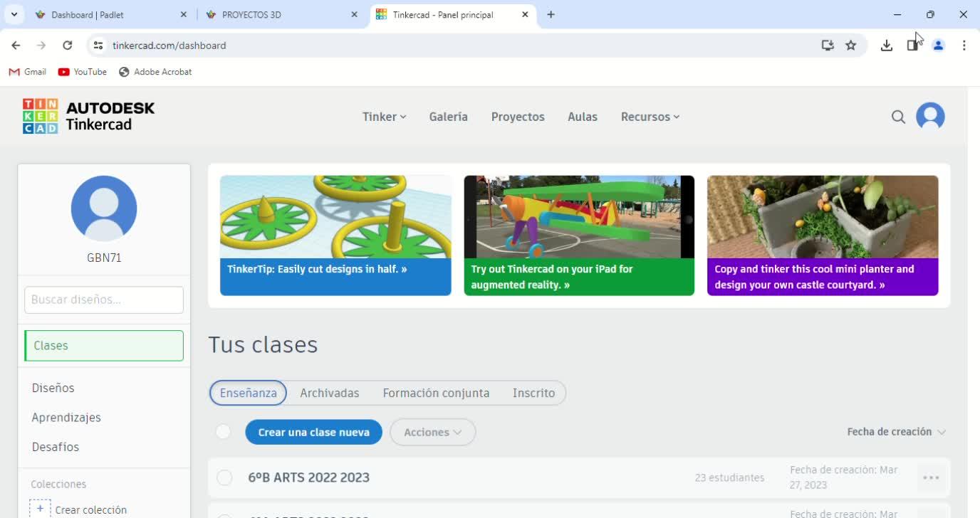Screen dimensions: 980x518
Task: Click the Autodesk Tinkercad logo
Action: [89, 117]
